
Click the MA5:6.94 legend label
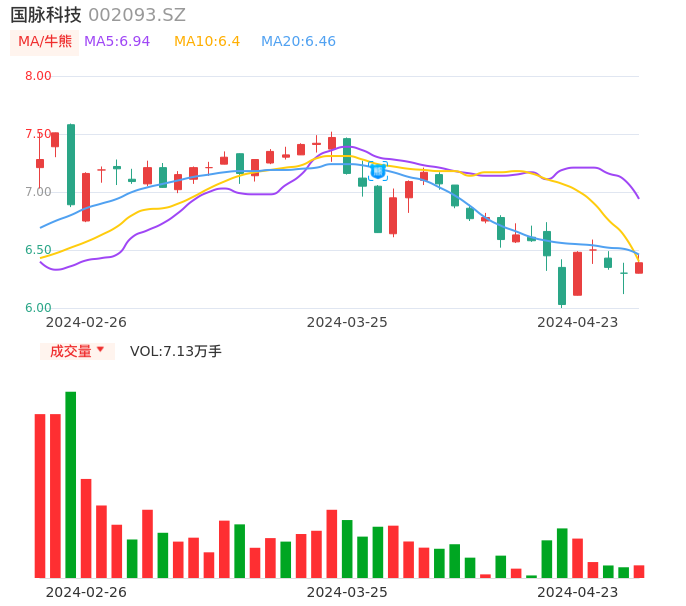pyautogui.click(x=117, y=42)
